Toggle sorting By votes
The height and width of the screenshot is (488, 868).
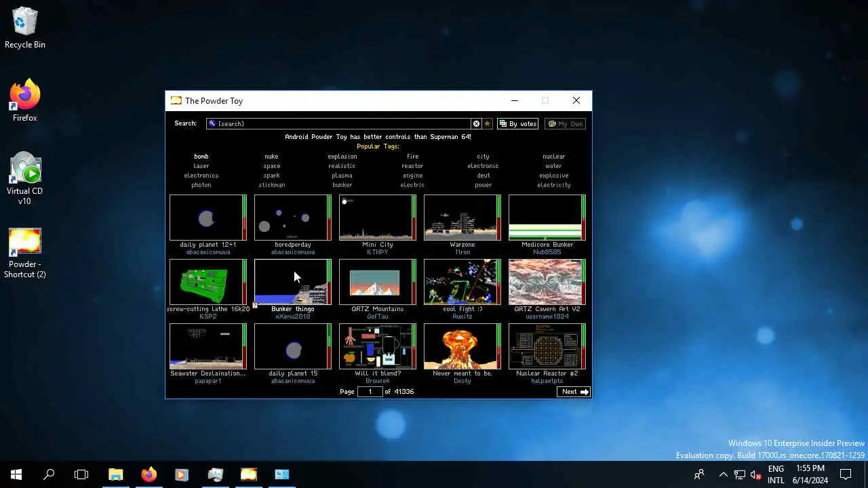click(x=518, y=123)
